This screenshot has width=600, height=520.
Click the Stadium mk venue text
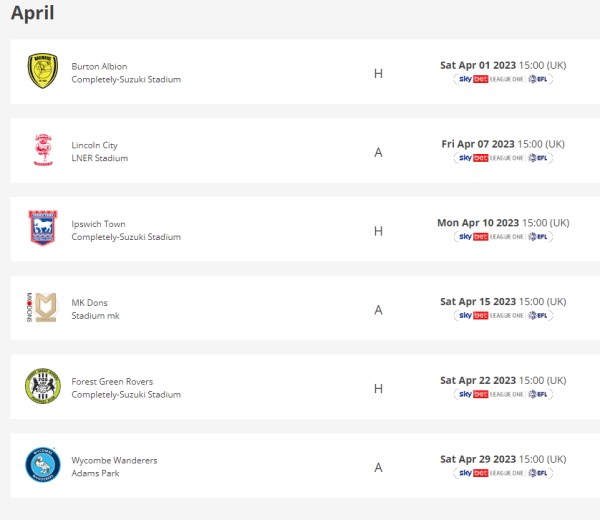tap(95, 316)
